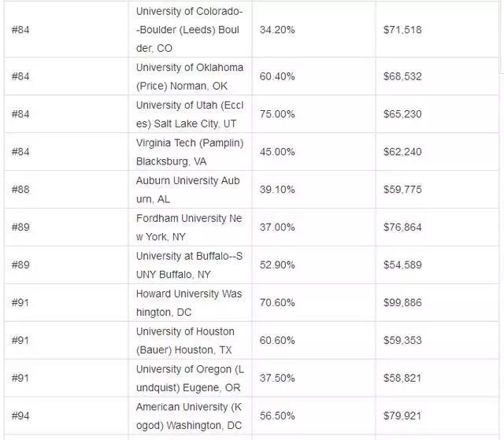
Task: Select the 34.20% percentage value
Action: [x=277, y=30]
